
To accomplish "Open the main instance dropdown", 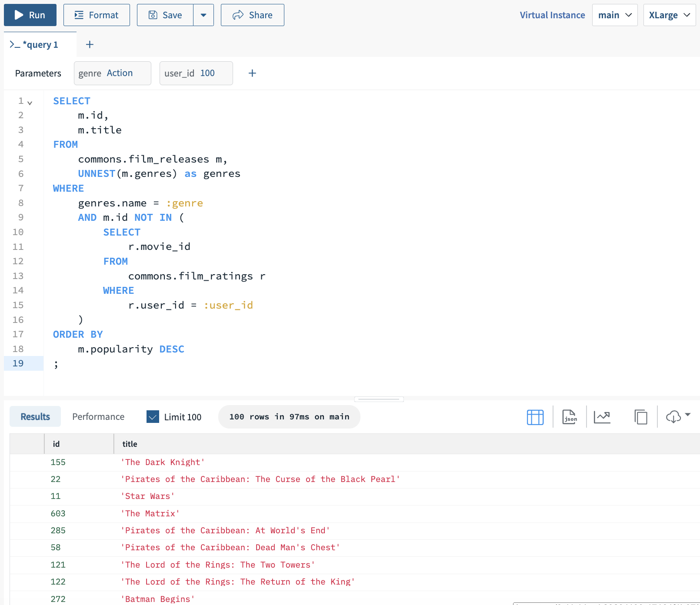I will tap(615, 15).
